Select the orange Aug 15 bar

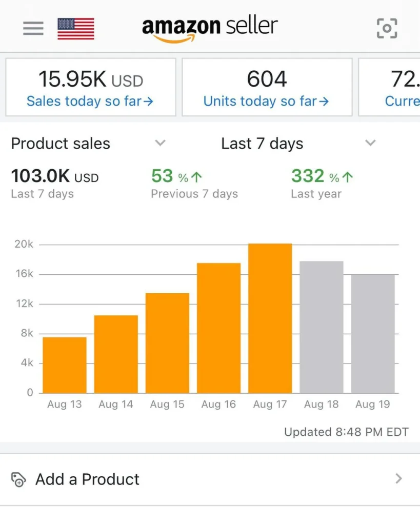tap(167, 343)
